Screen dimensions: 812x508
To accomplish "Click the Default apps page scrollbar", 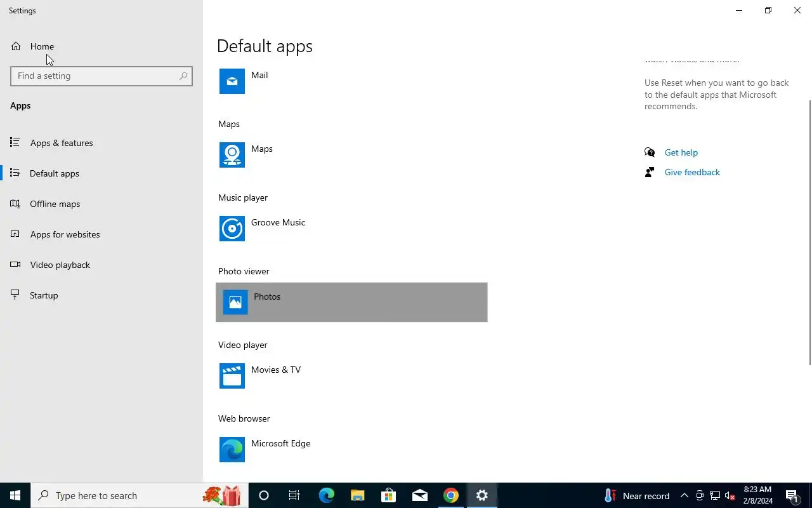I will (809, 232).
